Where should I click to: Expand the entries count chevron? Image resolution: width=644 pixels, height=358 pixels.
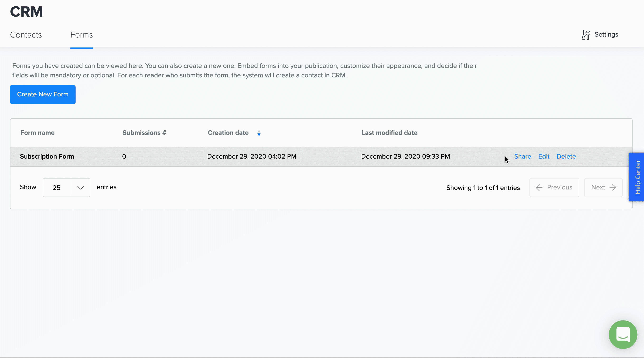80,188
